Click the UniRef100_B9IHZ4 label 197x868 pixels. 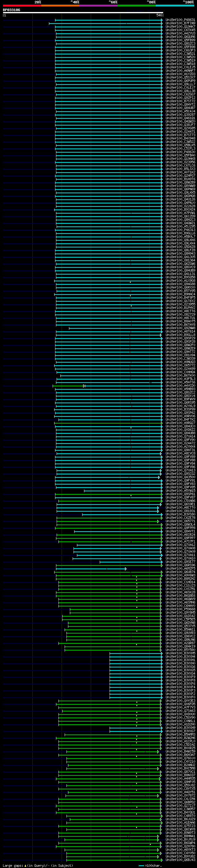[180, 210]
